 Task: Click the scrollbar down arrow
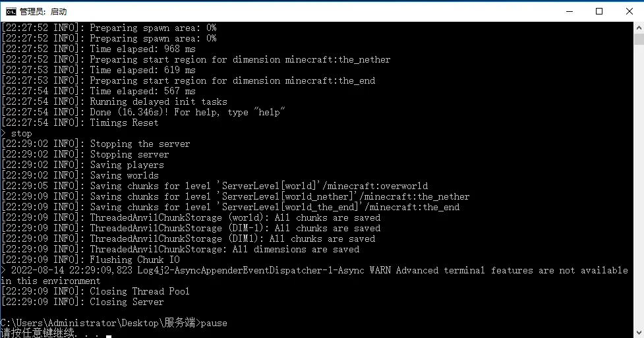638,332
